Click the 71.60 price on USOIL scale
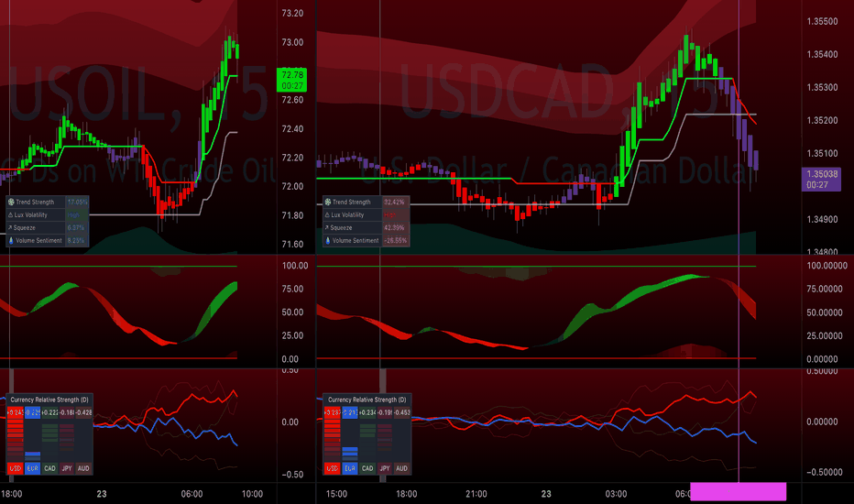Screen dimensions: 854x504 click(x=292, y=244)
